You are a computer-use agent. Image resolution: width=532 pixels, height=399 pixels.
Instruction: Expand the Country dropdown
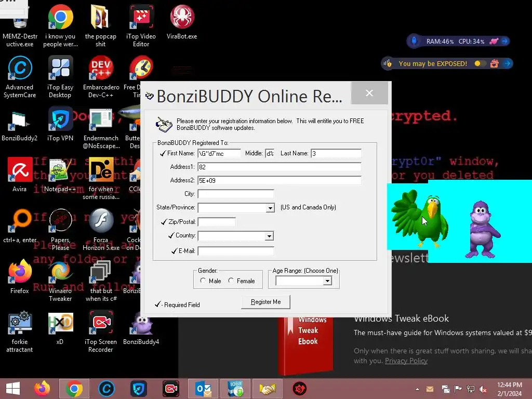269,236
